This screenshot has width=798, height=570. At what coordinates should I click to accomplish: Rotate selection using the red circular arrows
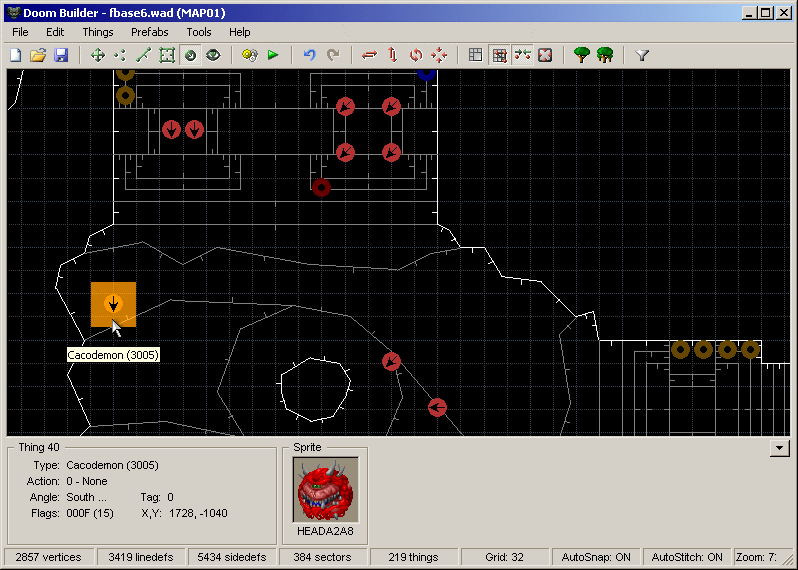[416, 55]
